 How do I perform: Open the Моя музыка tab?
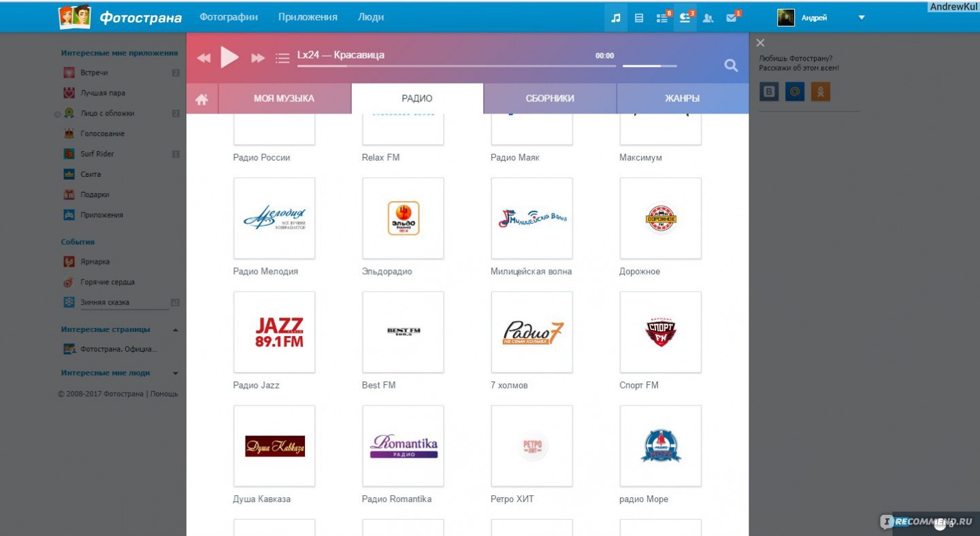284,99
